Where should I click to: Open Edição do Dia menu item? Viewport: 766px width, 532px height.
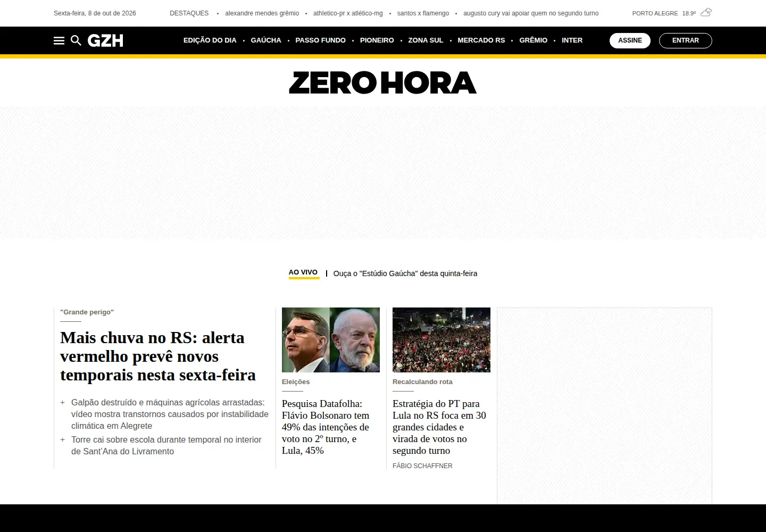(x=210, y=40)
